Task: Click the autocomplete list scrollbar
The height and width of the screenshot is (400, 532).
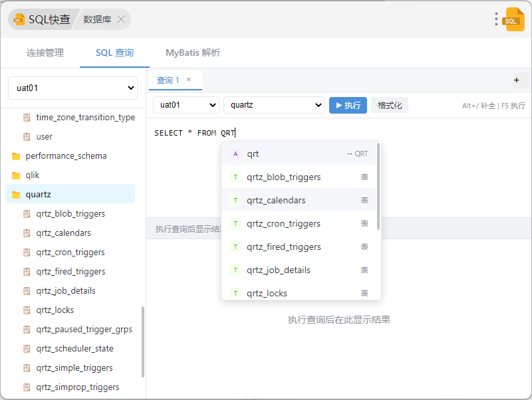Action: [378, 186]
